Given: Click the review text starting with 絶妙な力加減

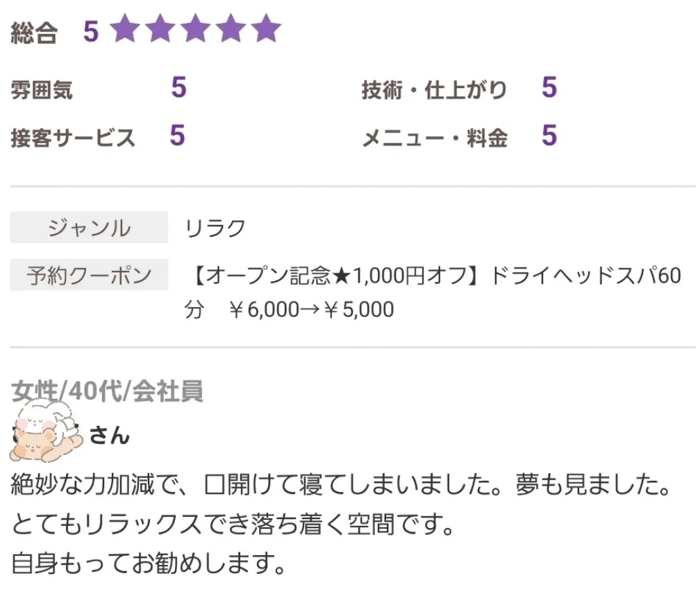Looking at the screenshot, I should click(x=341, y=523).
